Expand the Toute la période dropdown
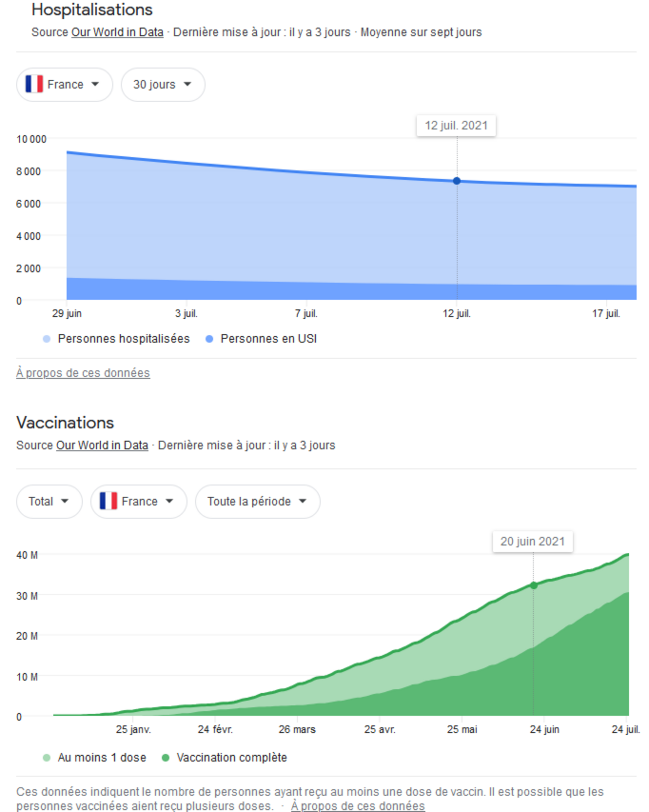This screenshot has width=649, height=812. [x=258, y=501]
